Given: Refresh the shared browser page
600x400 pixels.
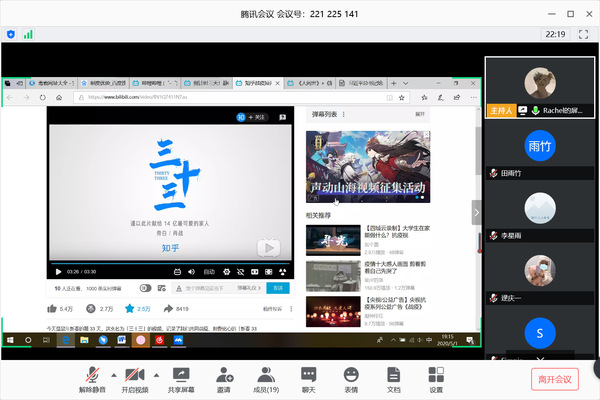Looking at the screenshot, I should point(42,97).
